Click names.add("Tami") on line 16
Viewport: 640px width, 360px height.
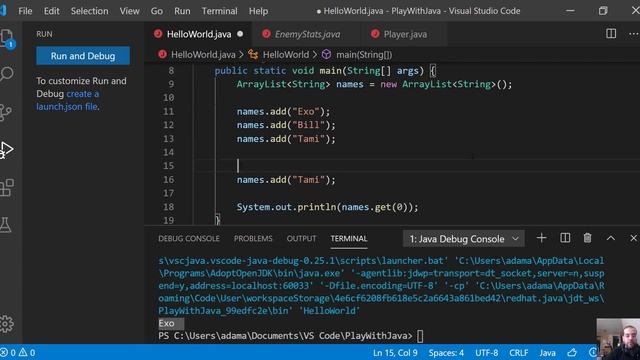click(286, 180)
